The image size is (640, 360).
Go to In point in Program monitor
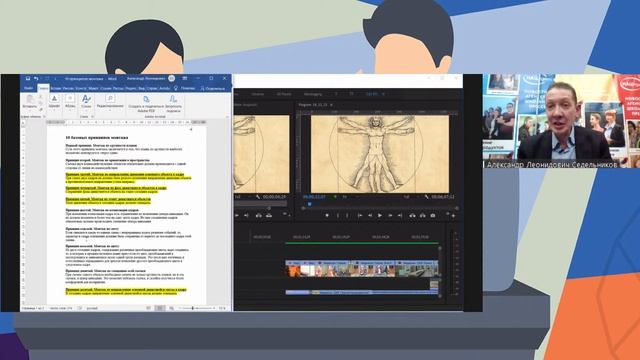point(359,216)
